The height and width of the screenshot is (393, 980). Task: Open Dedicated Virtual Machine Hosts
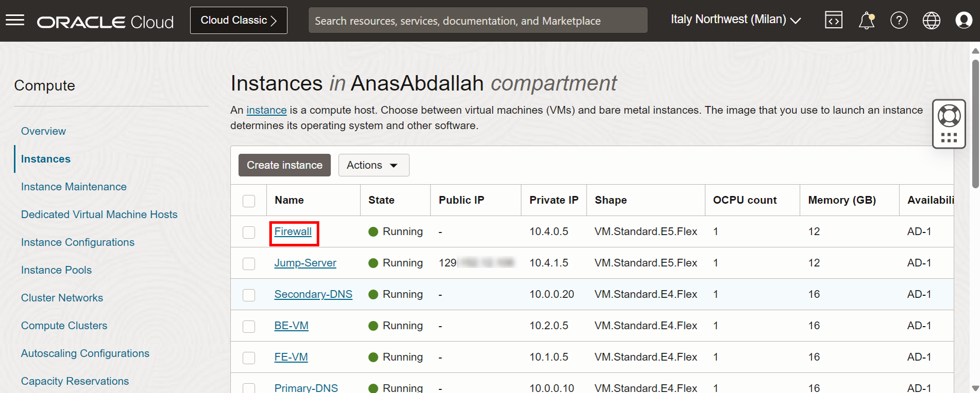tap(99, 215)
